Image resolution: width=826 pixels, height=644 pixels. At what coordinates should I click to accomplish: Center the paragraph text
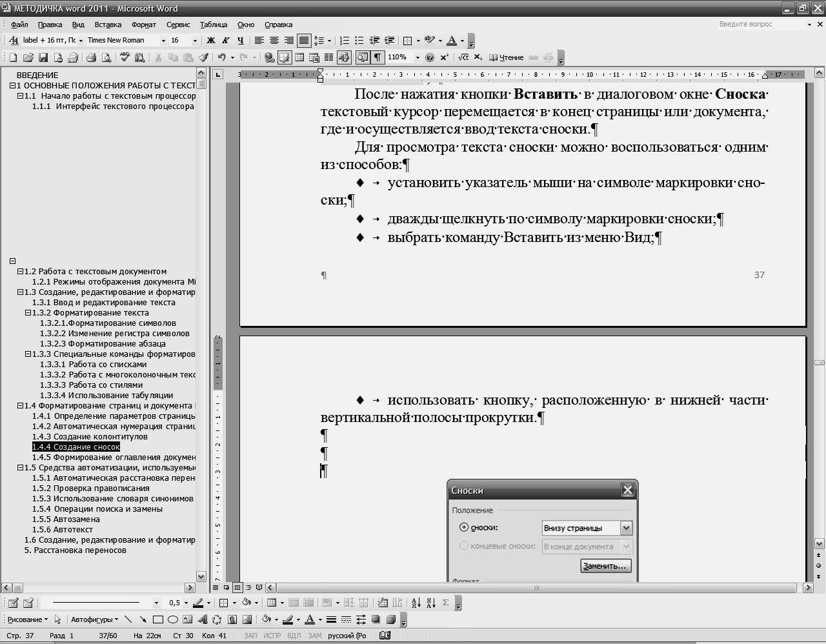(x=274, y=41)
